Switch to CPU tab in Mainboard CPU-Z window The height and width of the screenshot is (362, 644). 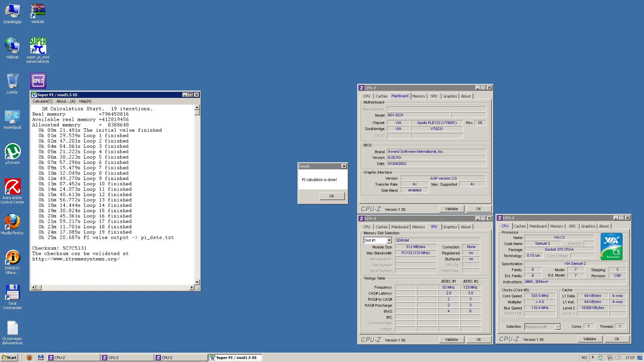tap(367, 96)
